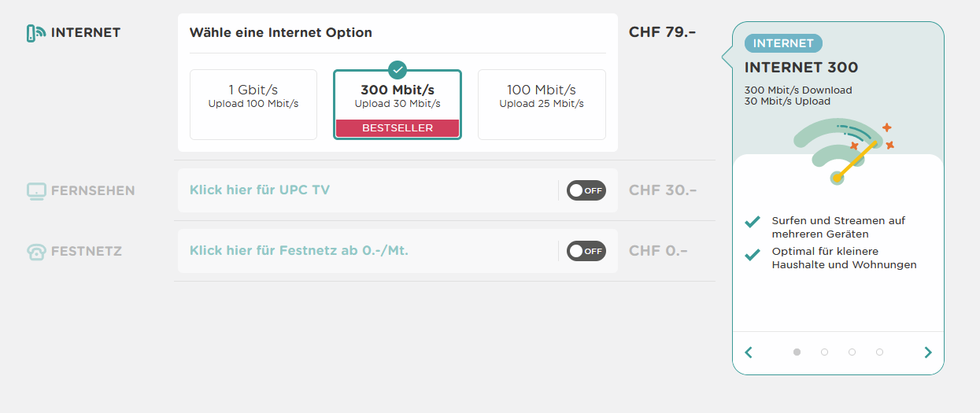Open Klick hier für Festnetz ab 0.-/Mt.

click(299, 251)
